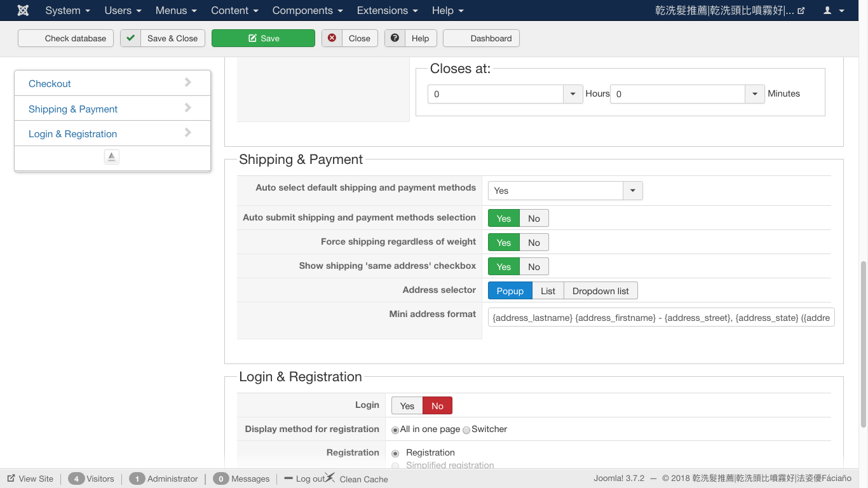Set Force shipping regardless of weight to No

pos(534,243)
